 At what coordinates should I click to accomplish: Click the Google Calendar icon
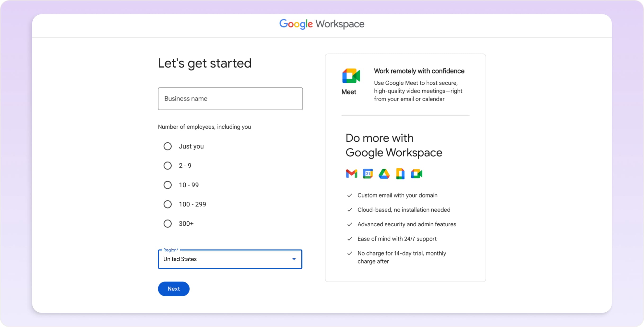368,174
